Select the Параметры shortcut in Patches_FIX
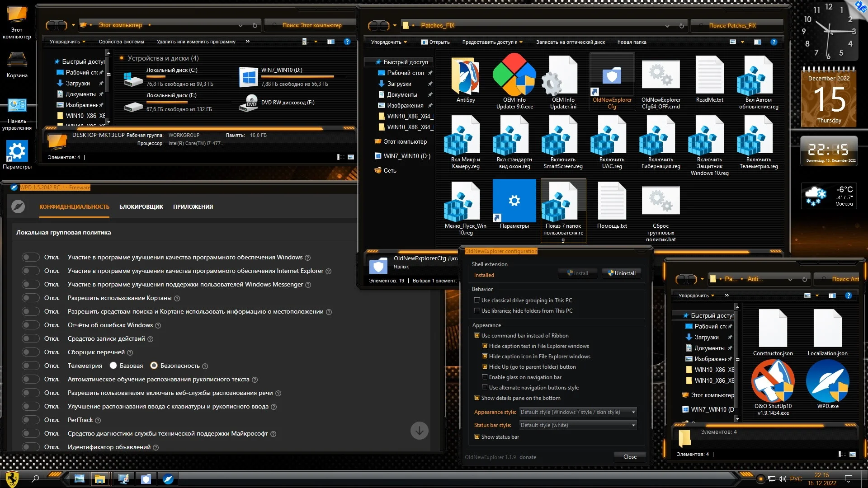This screenshot has width=868, height=488. [x=514, y=201]
